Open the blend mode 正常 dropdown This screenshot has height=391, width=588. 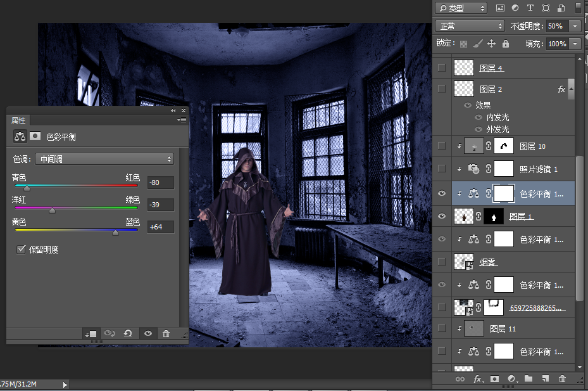[470, 26]
